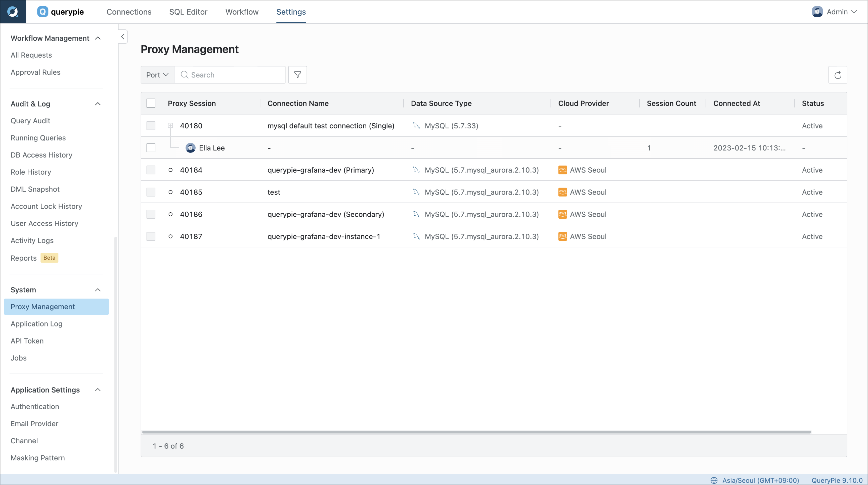868x485 pixels.
Task: Focus the Search input field
Action: pos(230,75)
